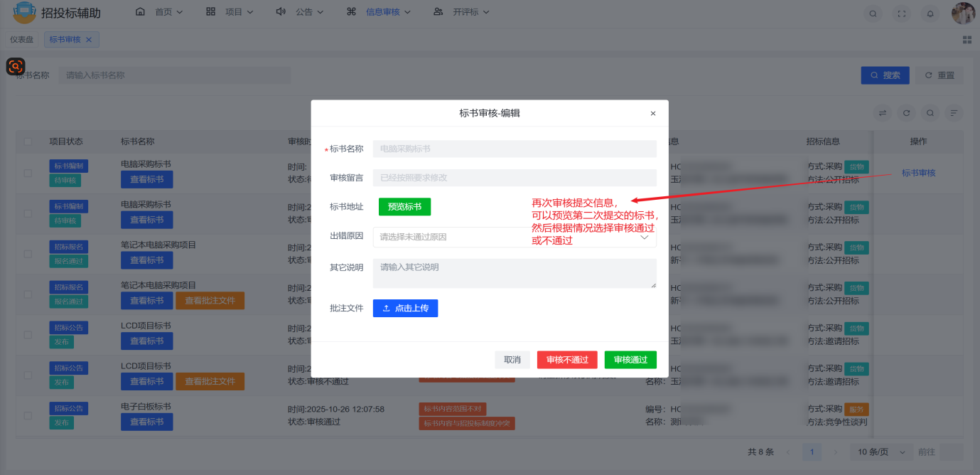Check the checkbox on the 电子白板标书 row
980x475 pixels.
[x=28, y=415]
